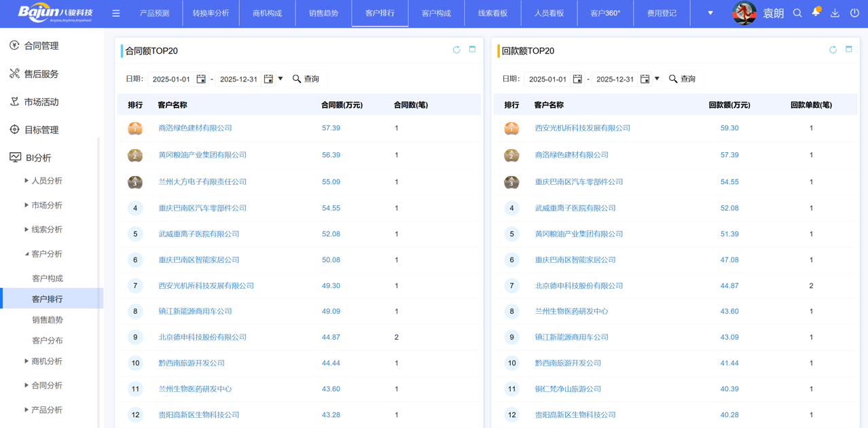This screenshot has width=868, height=428.
Task: Select 合同管理 in the sidebar
Action: pos(41,46)
